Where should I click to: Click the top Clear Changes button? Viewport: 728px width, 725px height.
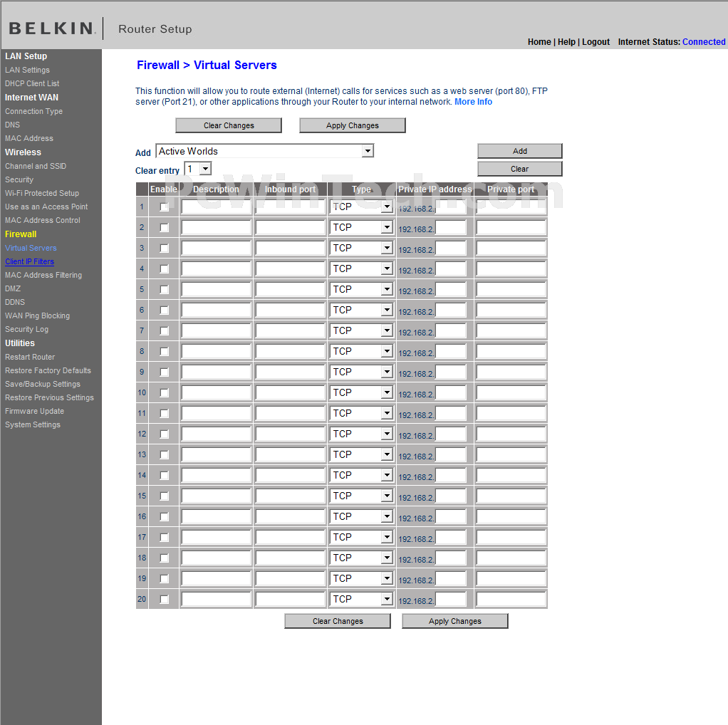(229, 125)
